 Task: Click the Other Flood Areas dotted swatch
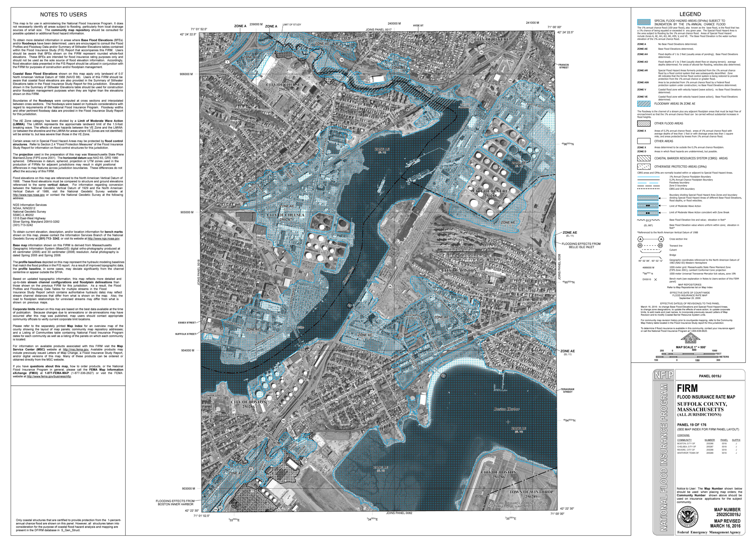click(643, 123)
